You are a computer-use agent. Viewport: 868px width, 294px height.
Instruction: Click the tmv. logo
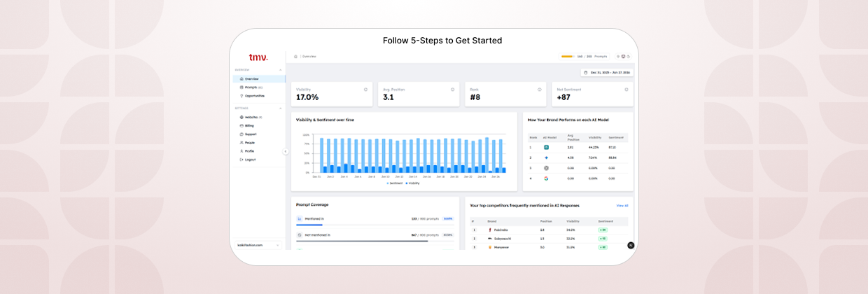pos(258,57)
